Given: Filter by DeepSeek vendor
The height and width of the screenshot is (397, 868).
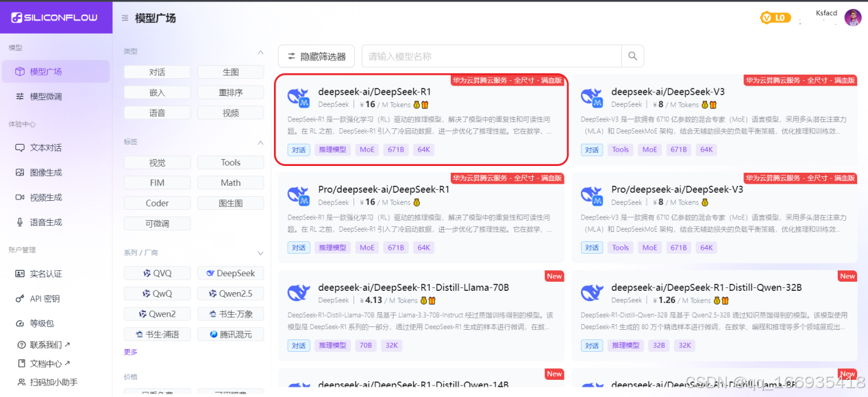Looking at the screenshot, I should pos(231,273).
